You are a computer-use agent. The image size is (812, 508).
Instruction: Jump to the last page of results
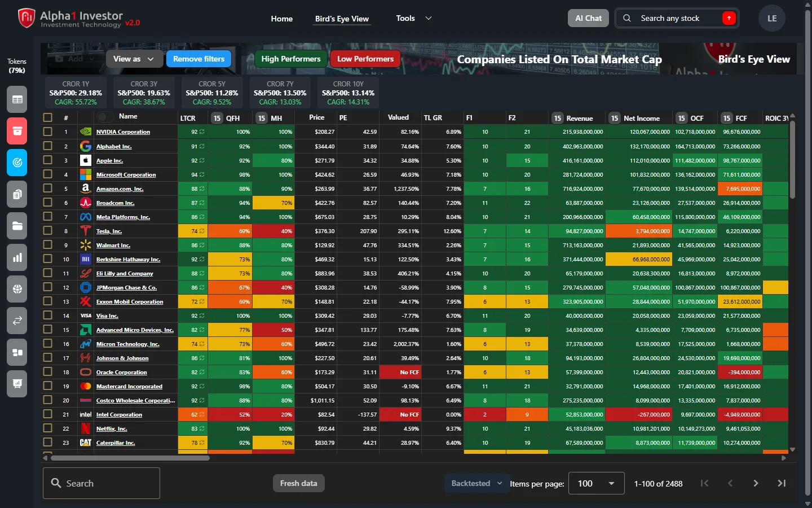click(x=782, y=483)
